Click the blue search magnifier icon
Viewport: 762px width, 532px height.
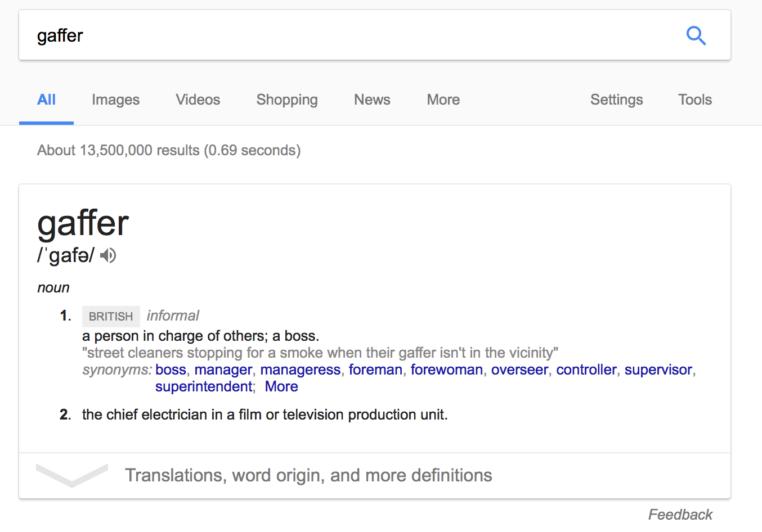coord(696,35)
